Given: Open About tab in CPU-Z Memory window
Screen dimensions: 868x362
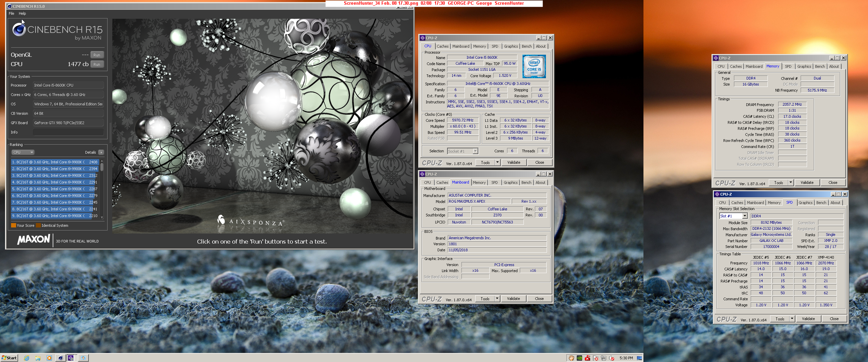Looking at the screenshot, I should tap(834, 67).
